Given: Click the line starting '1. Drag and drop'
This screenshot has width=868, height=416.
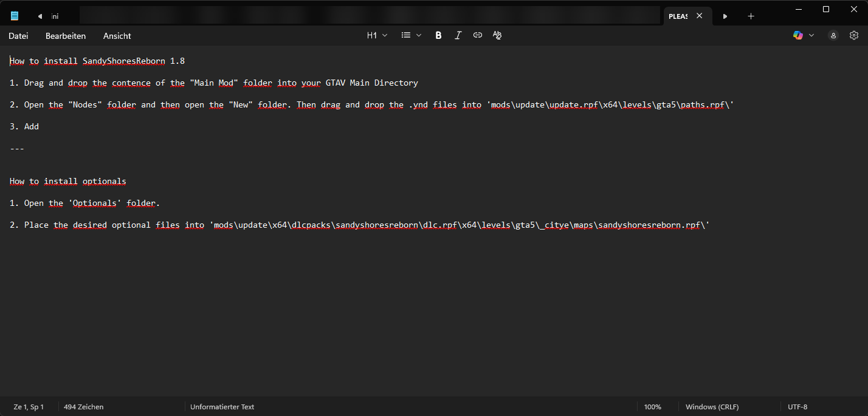Looking at the screenshot, I should tap(214, 83).
